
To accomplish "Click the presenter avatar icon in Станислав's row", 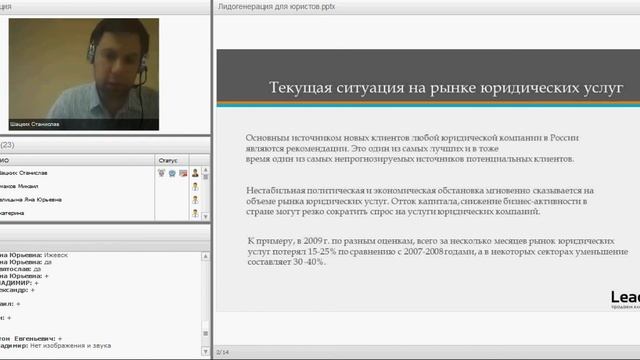I will tap(195, 173).
